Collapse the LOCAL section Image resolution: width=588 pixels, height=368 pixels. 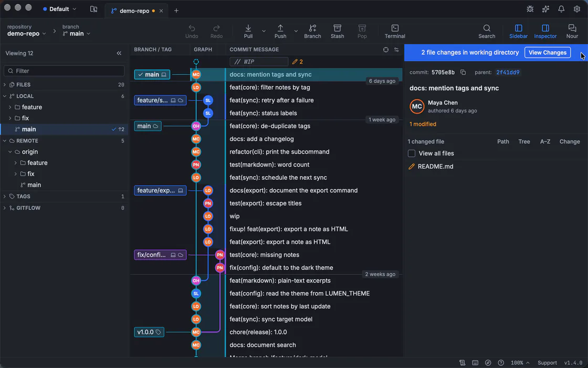click(5, 96)
